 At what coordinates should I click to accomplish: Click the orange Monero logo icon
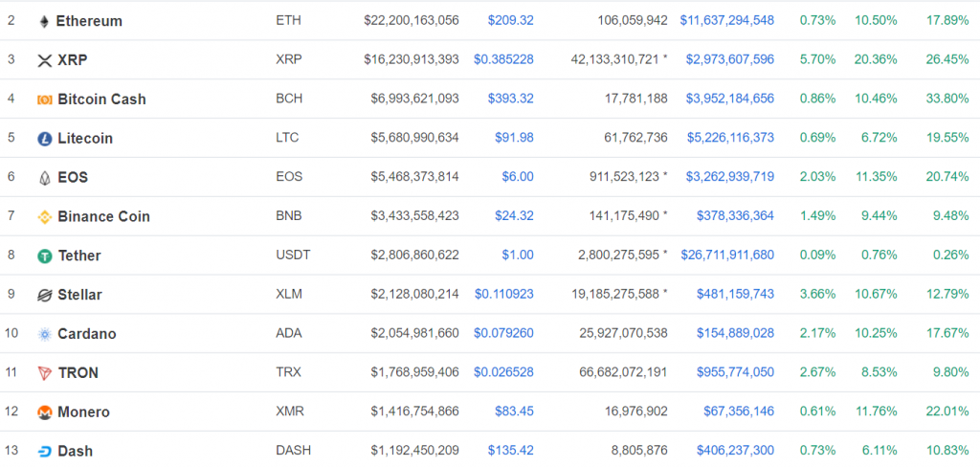pos(44,412)
